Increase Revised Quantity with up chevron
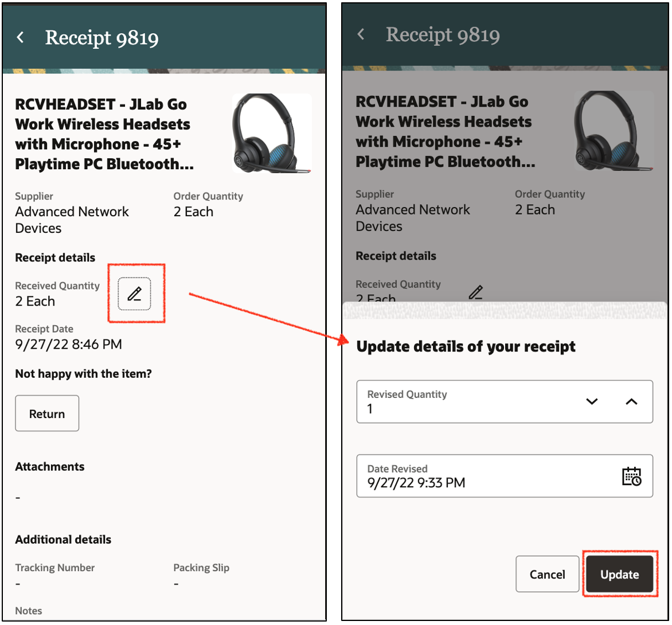672x625 pixels. [x=631, y=402]
